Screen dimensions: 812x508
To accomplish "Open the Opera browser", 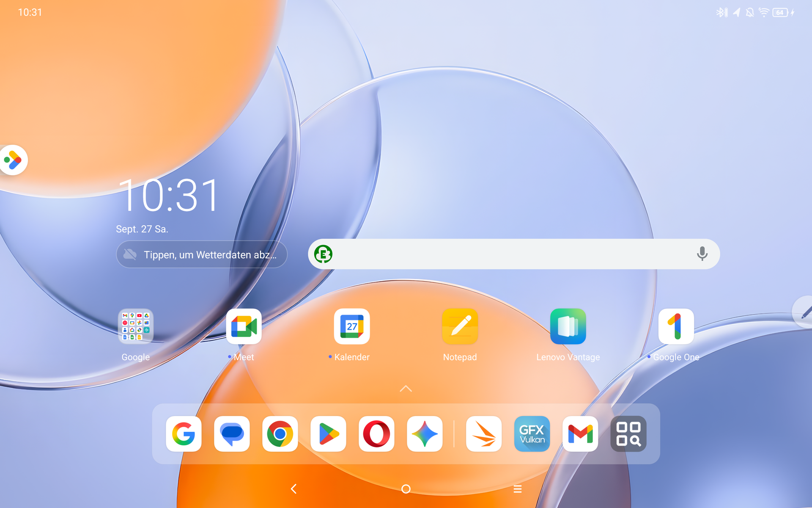I will coord(376,434).
